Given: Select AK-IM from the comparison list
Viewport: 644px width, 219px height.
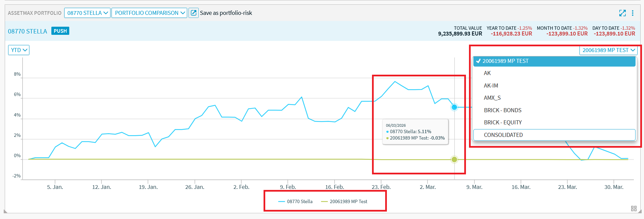Looking at the screenshot, I should (491, 86).
